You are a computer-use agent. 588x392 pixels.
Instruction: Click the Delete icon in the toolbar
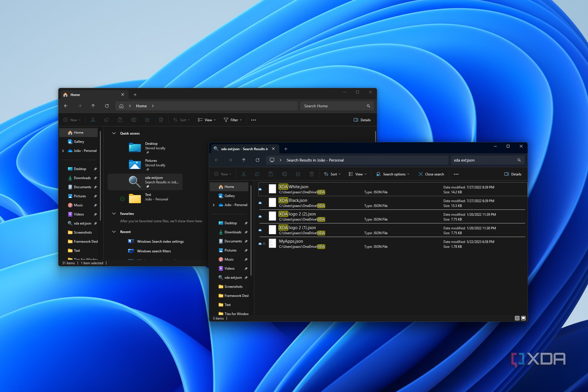point(311,174)
